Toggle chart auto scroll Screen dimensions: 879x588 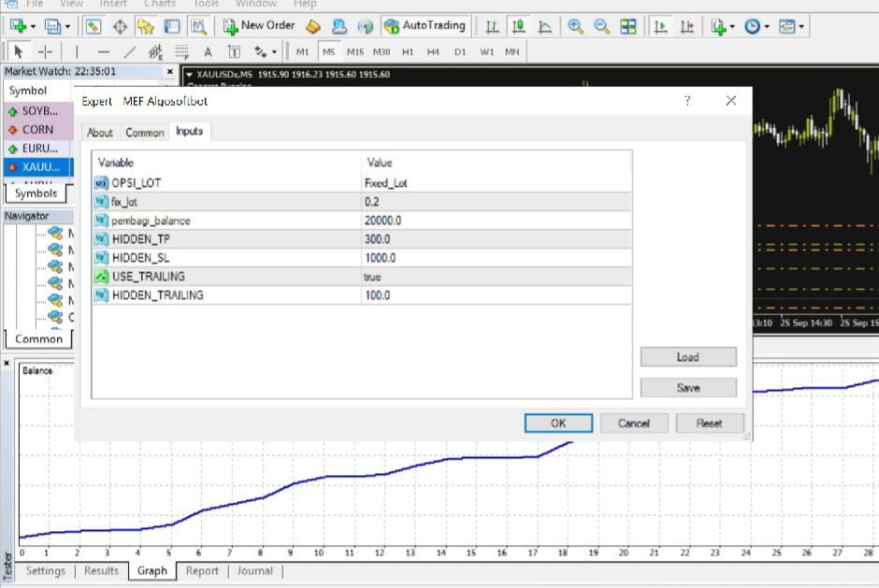pyautogui.click(x=661, y=26)
